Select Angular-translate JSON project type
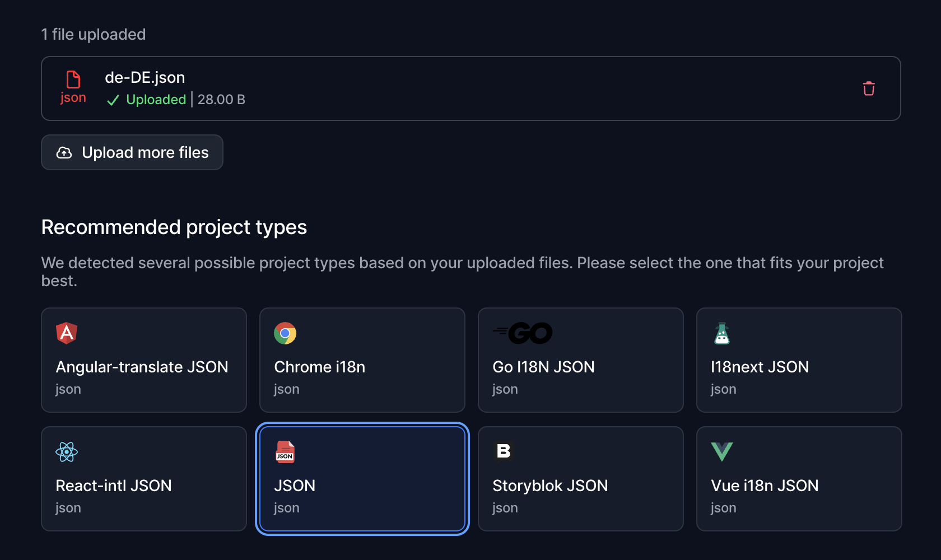Viewport: 941px width, 560px height. point(144,360)
